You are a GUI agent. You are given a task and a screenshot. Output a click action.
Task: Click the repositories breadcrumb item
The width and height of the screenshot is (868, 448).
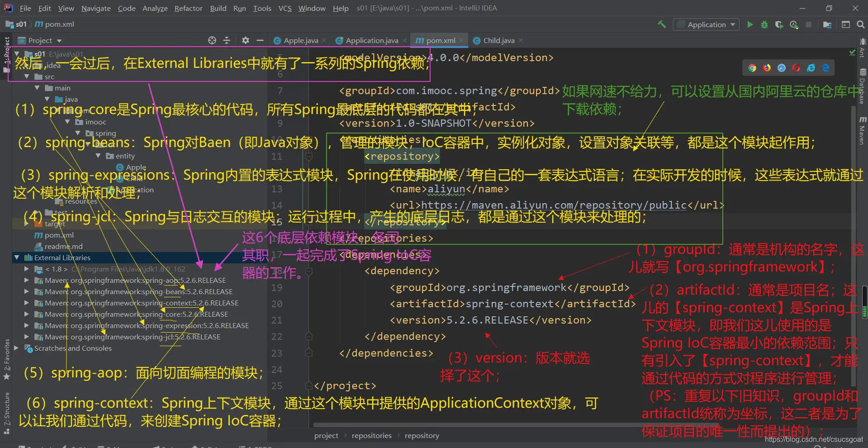click(371, 435)
